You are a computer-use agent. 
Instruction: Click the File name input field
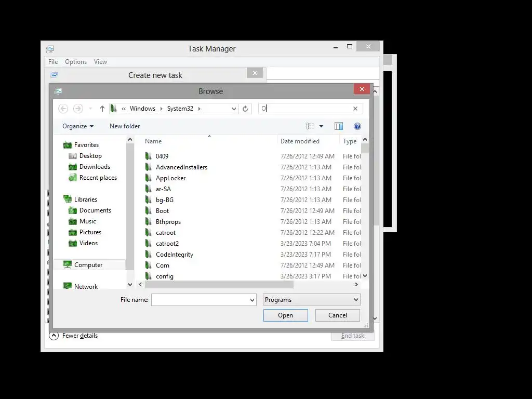(x=200, y=300)
